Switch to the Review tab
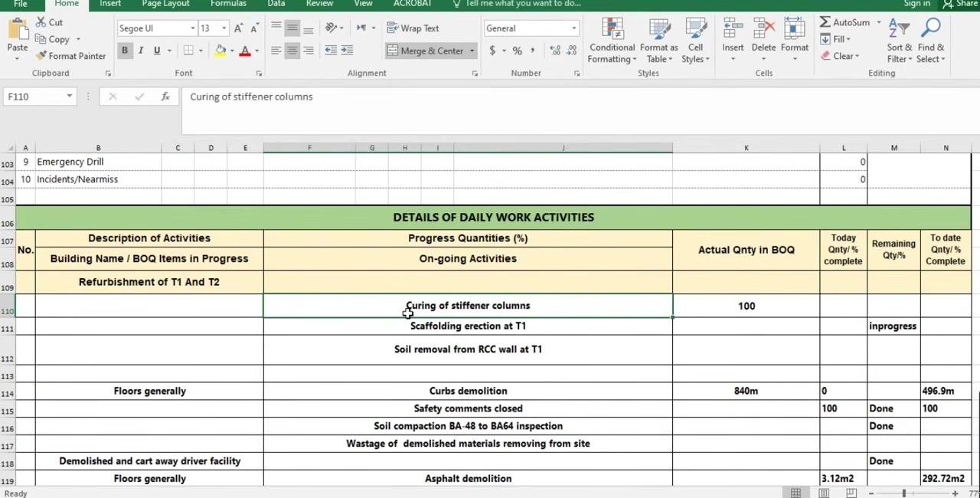The height and width of the screenshot is (498, 980). tap(319, 4)
